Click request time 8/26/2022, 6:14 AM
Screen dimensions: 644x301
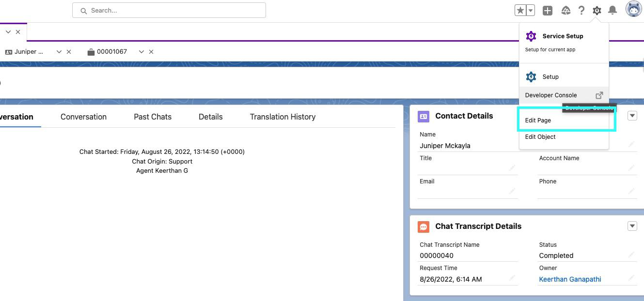coord(451,279)
